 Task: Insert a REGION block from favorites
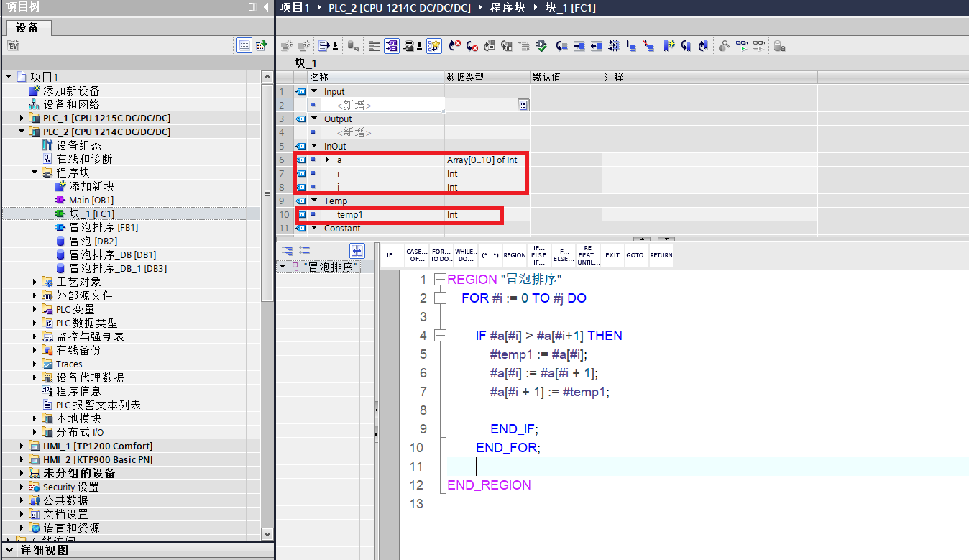click(x=514, y=255)
